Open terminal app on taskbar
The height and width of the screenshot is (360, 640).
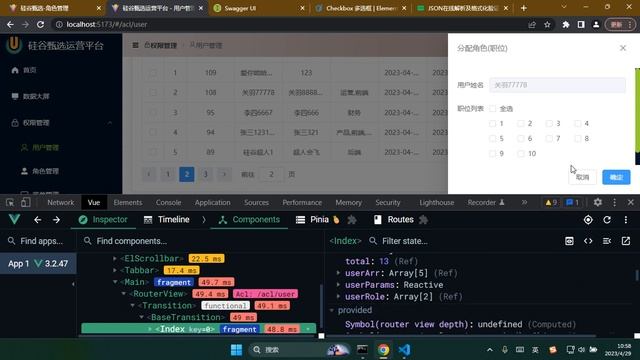pos(362,350)
